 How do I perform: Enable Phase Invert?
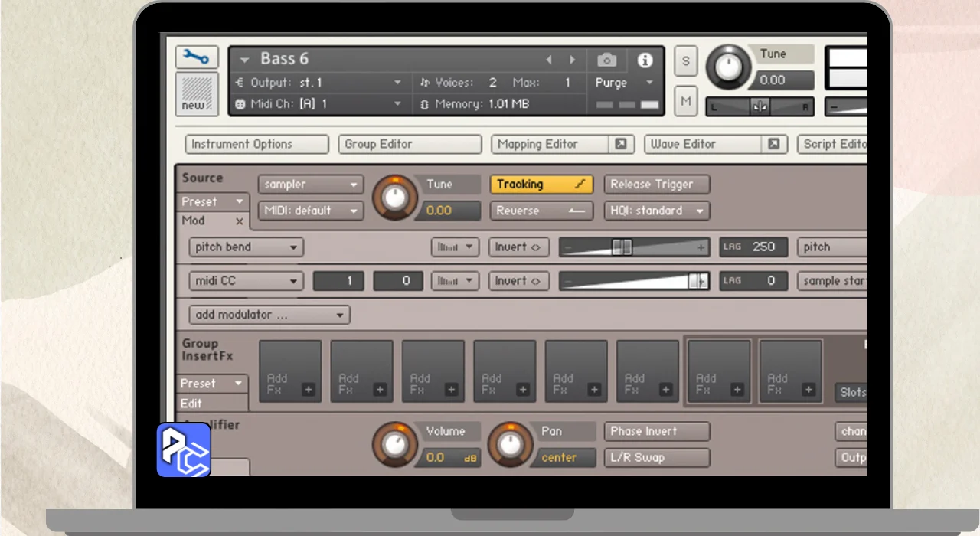click(x=656, y=432)
